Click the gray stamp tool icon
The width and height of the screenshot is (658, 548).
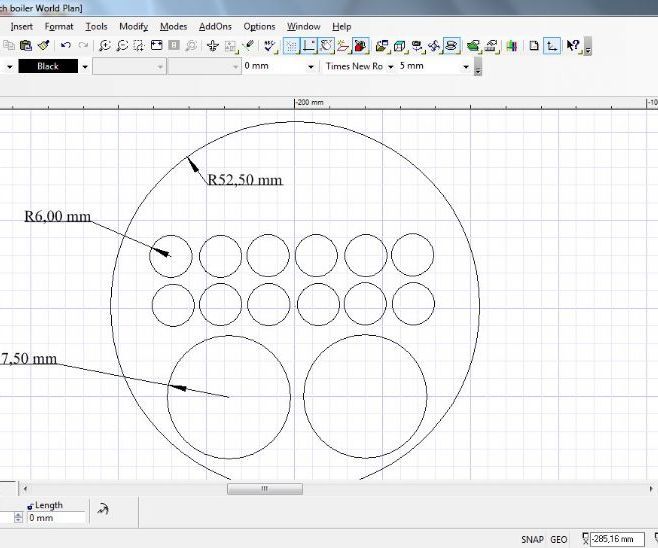coord(491,46)
